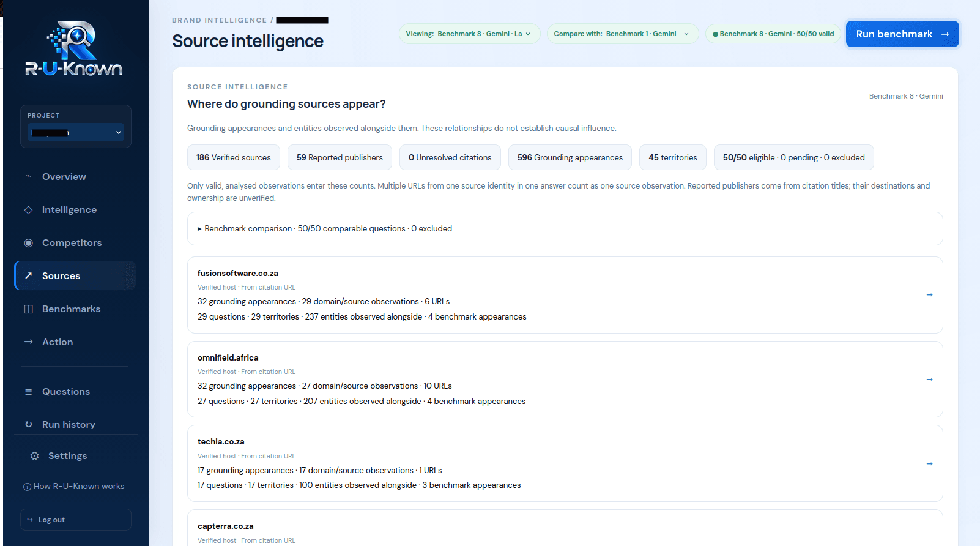Viewport: 980px width, 546px height.
Task: Open fusionsoftware.co.za details arrow
Action: click(x=929, y=295)
